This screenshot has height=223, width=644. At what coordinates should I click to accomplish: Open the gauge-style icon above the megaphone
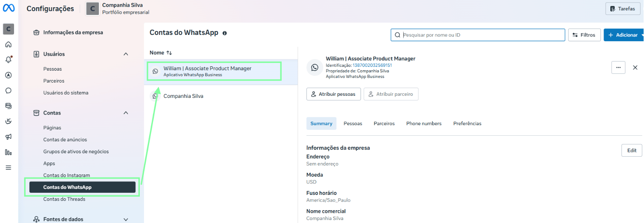[9, 121]
